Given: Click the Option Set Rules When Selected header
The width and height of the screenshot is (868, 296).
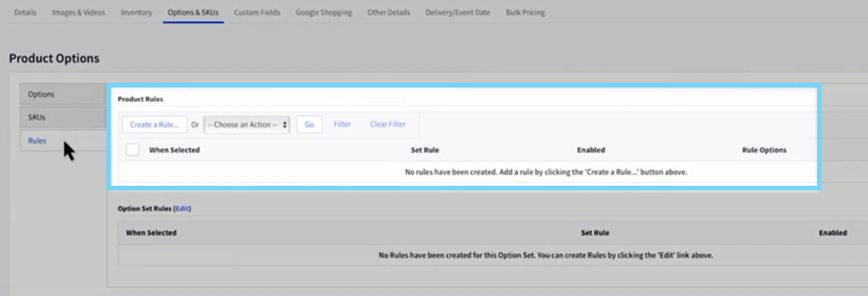Looking at the screenshot, I should point(151,232).
